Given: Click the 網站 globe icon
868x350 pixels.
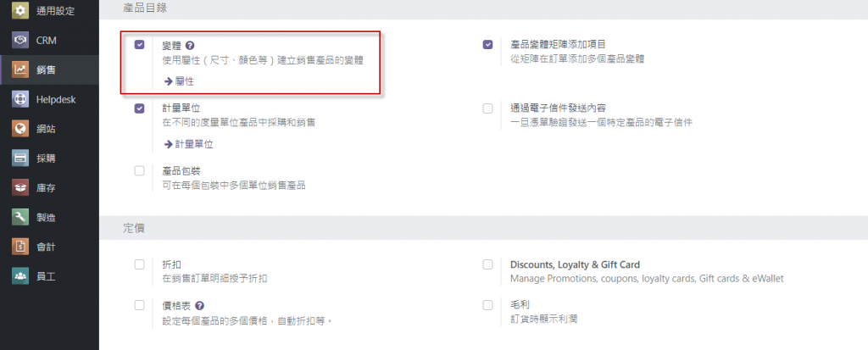Looking at the screenshot, I should click(20, 129).
